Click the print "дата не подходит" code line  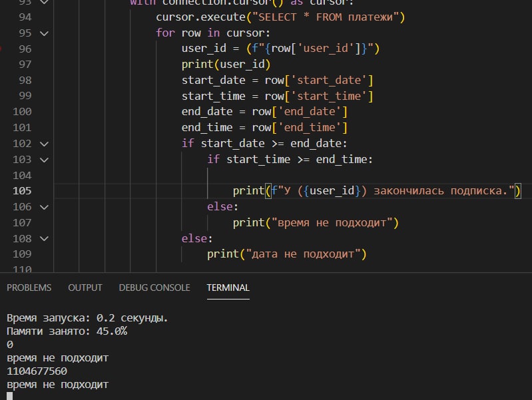tap(287, 254)
